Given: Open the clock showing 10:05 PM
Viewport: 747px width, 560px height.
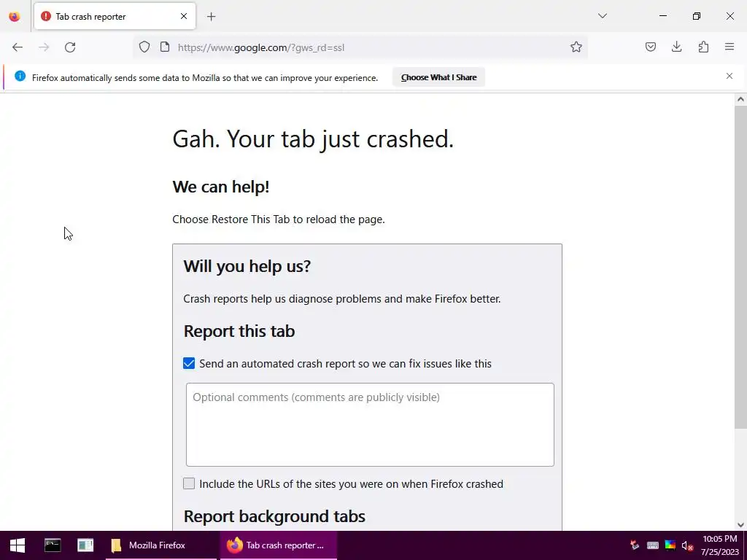Looking at the screenshot, I should pyautogui.click(x=719, y=545).
